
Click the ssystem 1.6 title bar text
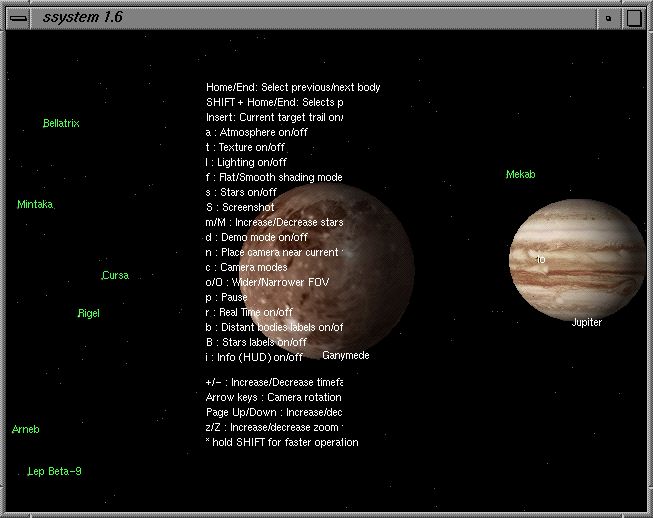(83, 17)
